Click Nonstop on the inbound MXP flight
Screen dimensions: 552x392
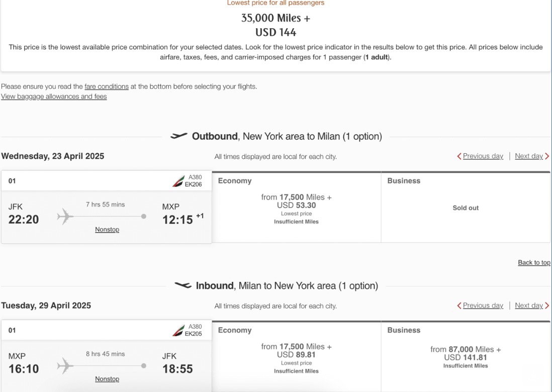[107, 378]
